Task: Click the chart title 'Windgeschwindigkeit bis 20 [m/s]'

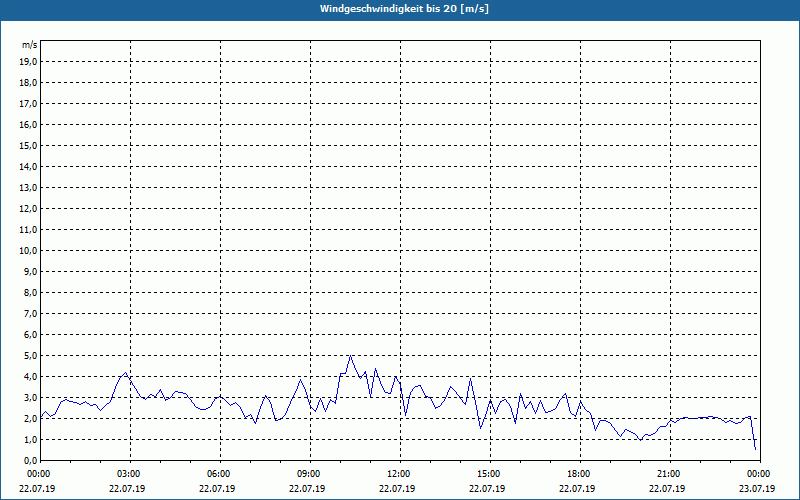Action: (404, 9)
